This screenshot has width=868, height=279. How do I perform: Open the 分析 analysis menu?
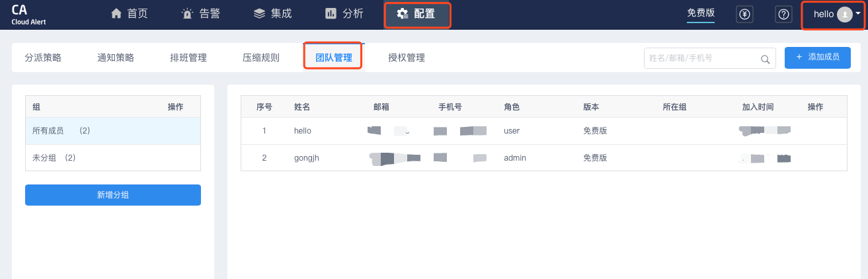click(x=344, y=14)
